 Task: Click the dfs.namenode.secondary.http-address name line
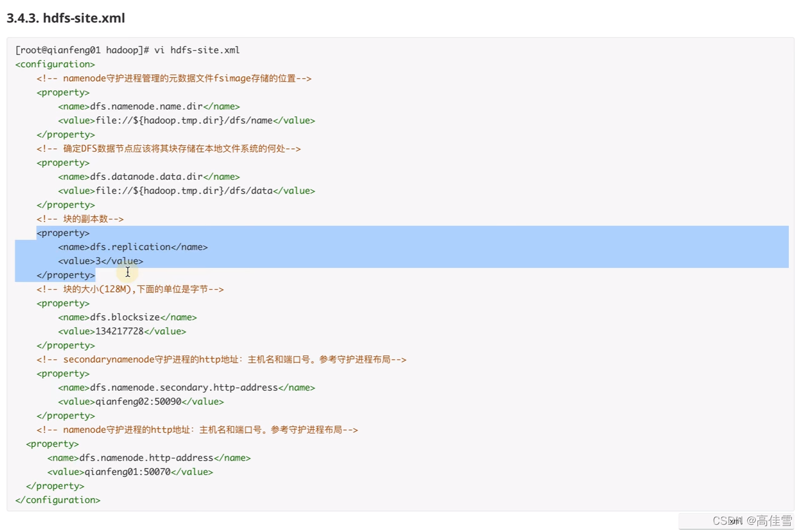[x=186, y=387]
